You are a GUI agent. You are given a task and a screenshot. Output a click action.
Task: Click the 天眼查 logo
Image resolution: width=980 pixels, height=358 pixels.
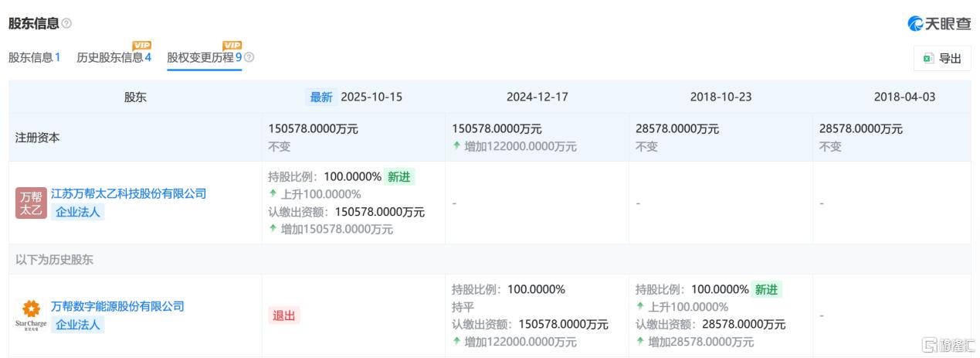tap(939, 24)
